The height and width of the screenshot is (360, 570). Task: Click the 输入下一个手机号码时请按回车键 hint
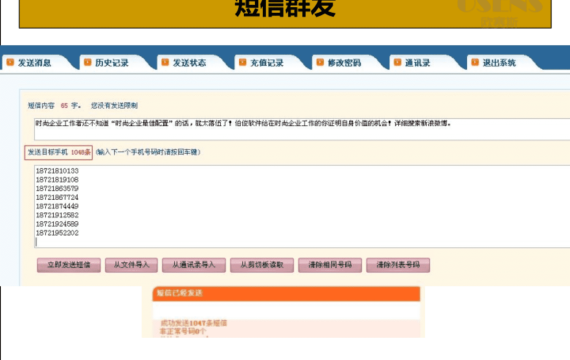pyautogui.click(x=148, y=152)
